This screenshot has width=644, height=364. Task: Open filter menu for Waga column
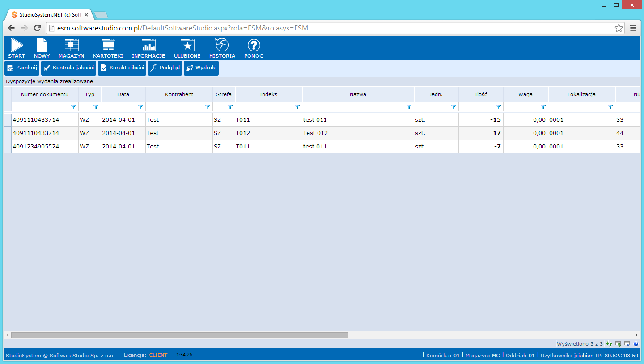543,107
